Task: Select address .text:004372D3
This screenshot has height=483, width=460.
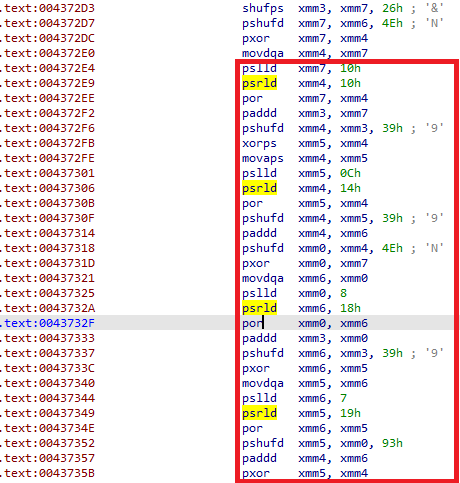Action: (47, 8)
